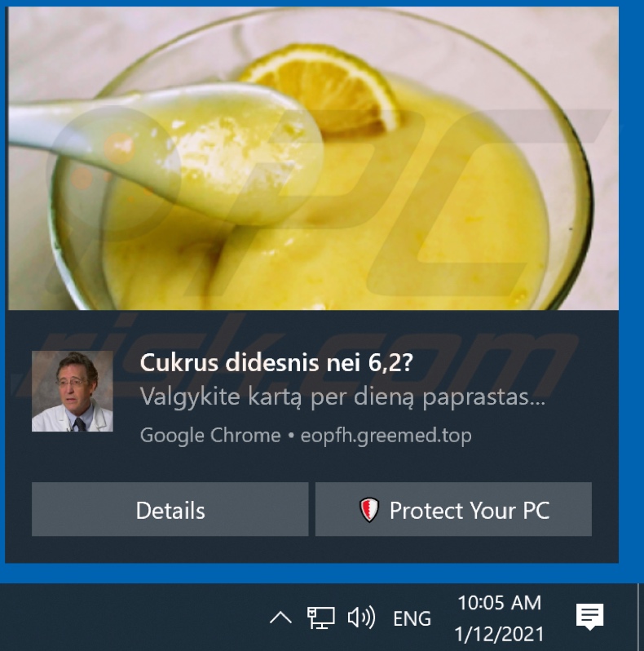Click the volume speaker icon

pos(361,617)
